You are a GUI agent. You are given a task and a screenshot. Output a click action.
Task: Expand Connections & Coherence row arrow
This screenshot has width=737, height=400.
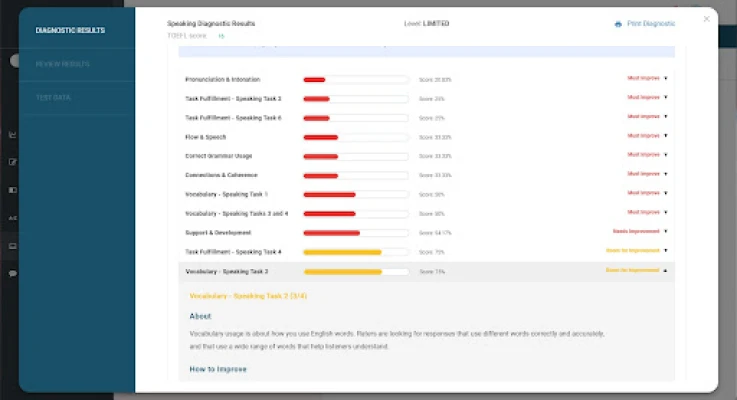[665, 174]
